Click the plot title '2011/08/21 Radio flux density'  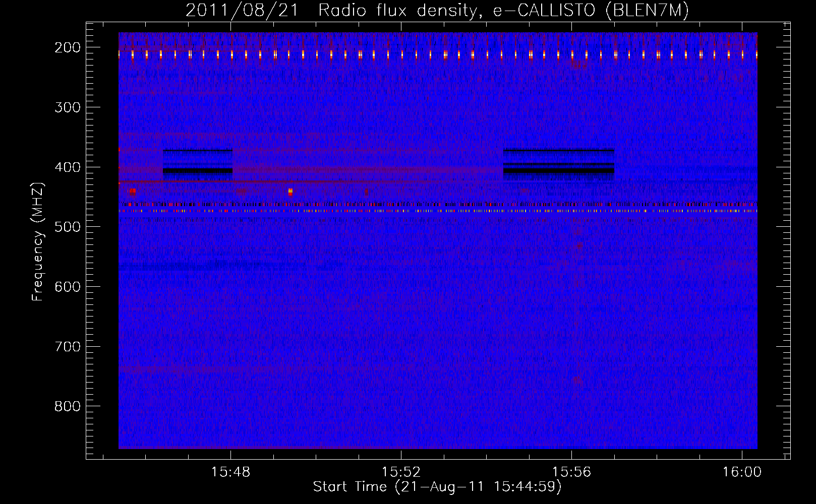[437, 10]
